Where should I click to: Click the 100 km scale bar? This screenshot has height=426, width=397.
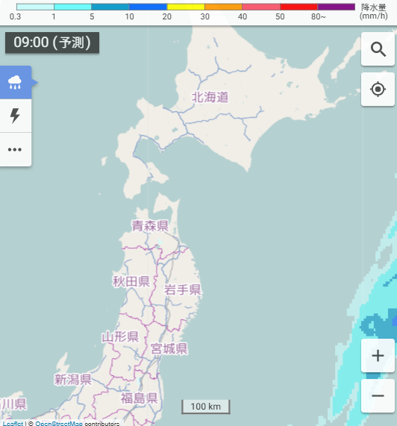pyautogui.click(x=206, y=407)
